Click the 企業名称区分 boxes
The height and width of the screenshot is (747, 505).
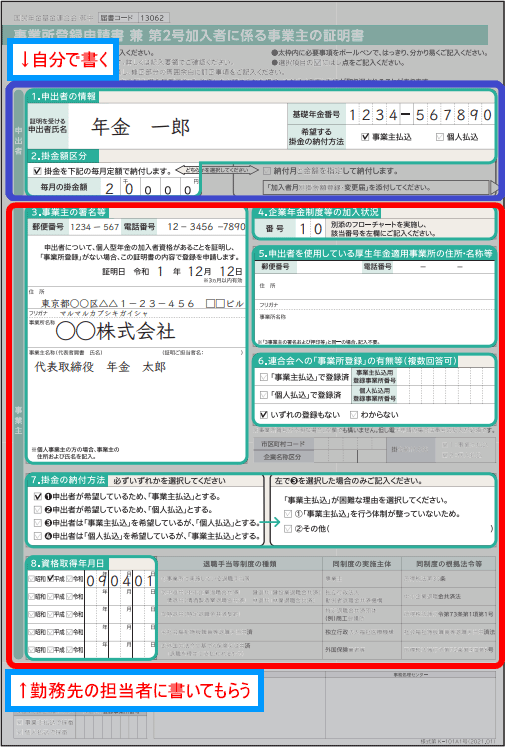(x=350, y=456)
